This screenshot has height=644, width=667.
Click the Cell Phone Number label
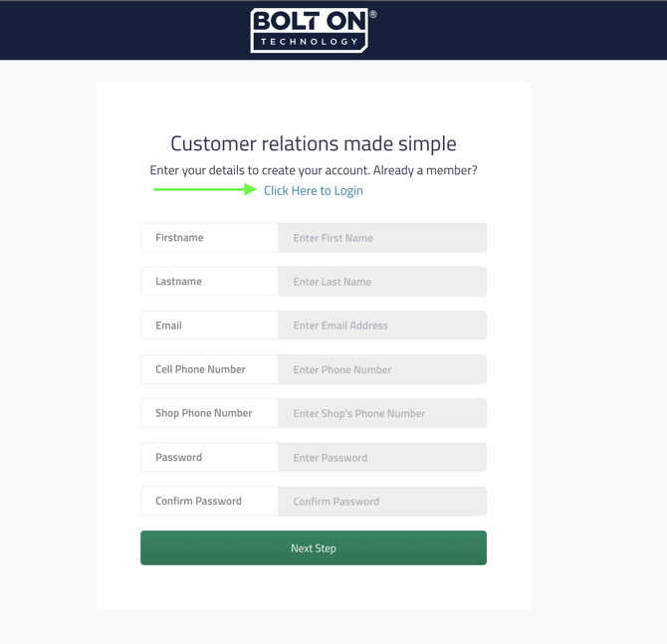click(x=200, y=369)
